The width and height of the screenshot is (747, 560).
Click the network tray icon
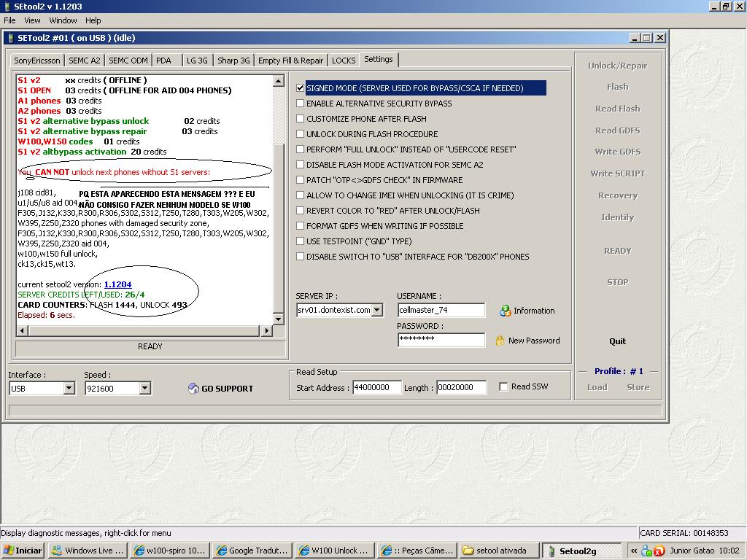click(646, 551)
